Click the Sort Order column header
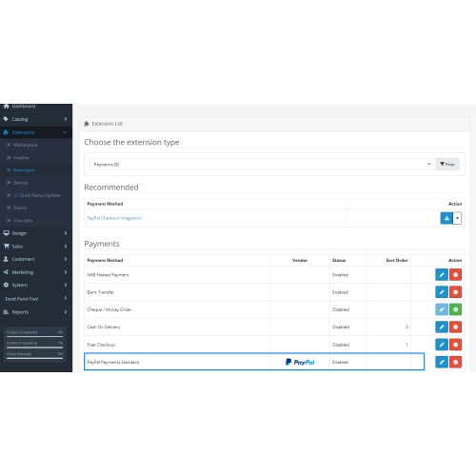Viewport: 476px width, 476px height. pos(397,260)
